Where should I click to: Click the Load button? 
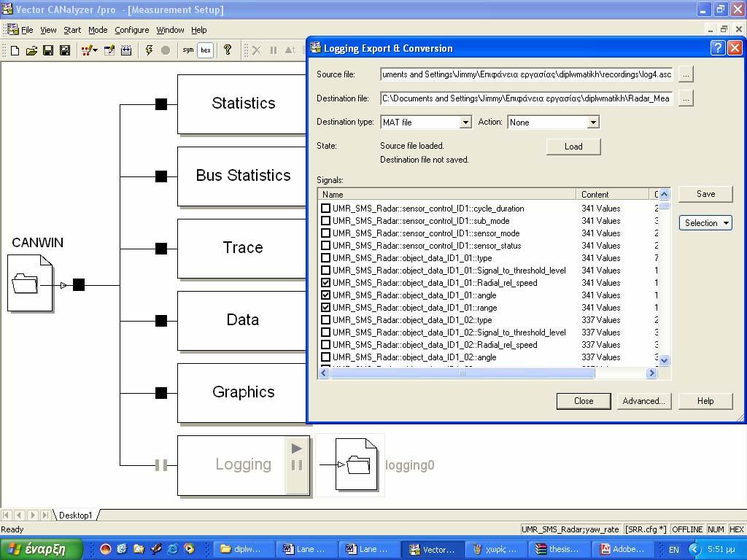pyautogui.click(x=573, y=147)
